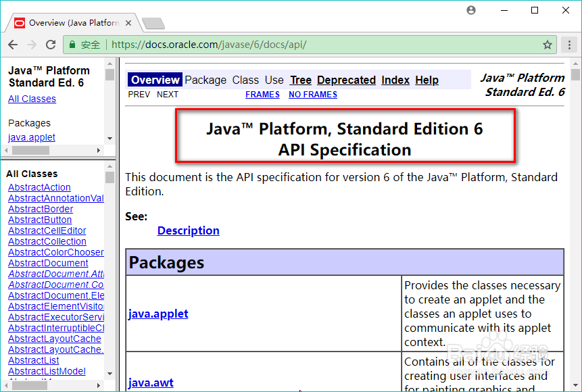Viewport: 582px width, 392px height.
Task: Open the AbstractListModel class
Action: (47, 371)
